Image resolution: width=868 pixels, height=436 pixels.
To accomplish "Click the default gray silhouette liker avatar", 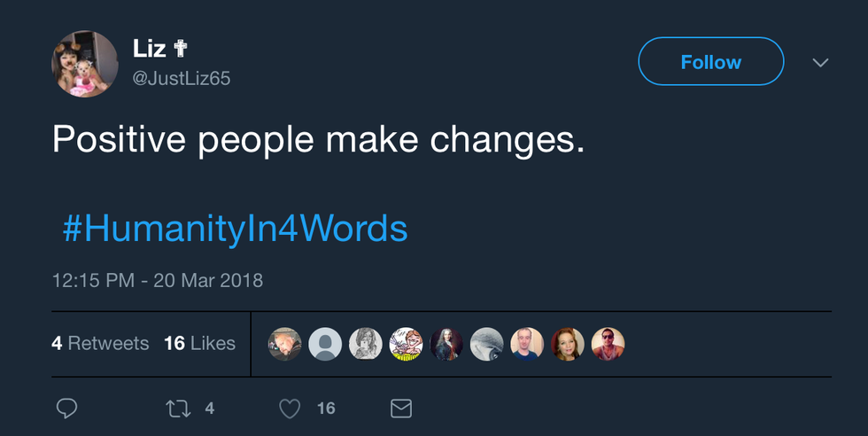I will coord(325,344).
